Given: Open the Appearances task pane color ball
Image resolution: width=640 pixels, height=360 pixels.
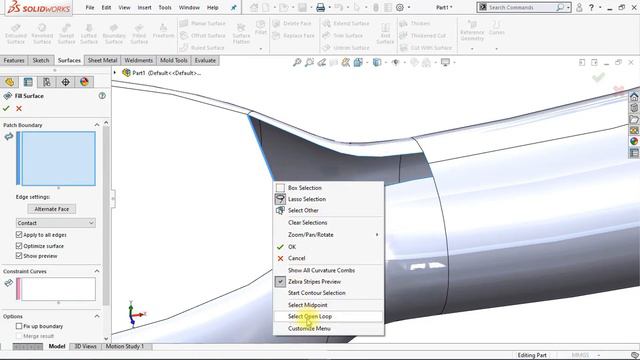Looking at the screenshot, I should pos(634,141).
